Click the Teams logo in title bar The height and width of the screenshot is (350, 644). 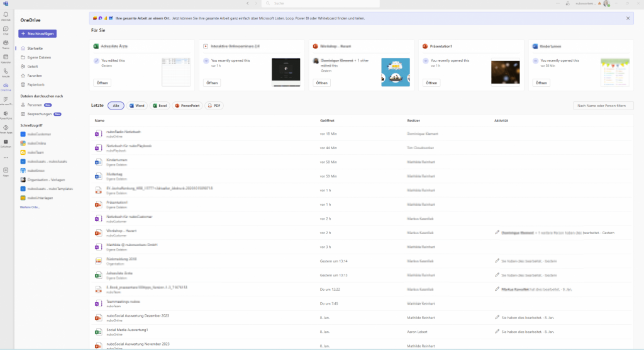pyautogui.click(x=6, y=3)
